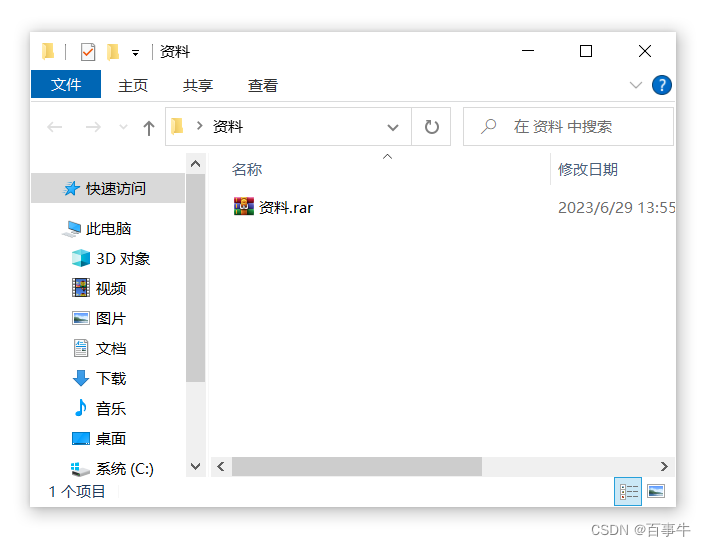
Task: Click navigation pane scroll up arrow
Action: [195, 164]
